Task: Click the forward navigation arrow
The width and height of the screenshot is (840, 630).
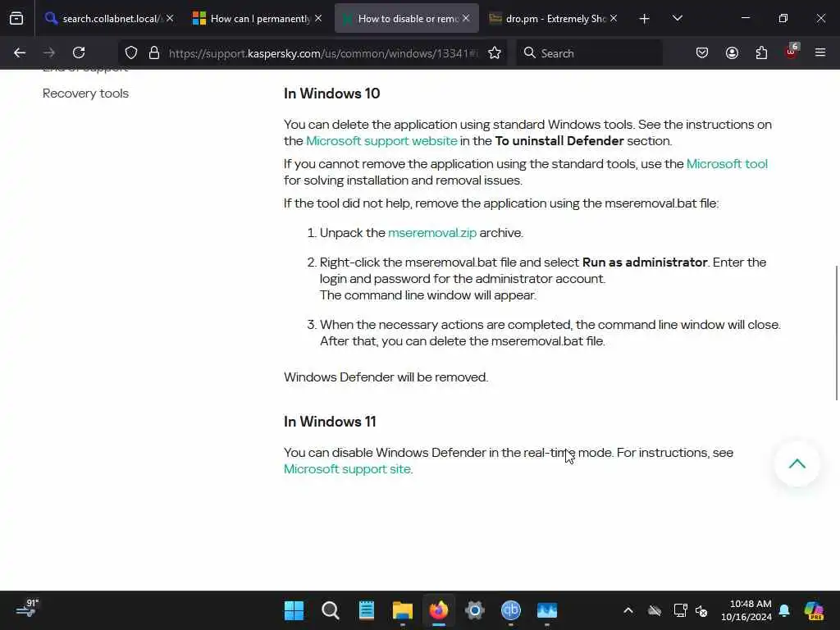Action: coord(48,52)
